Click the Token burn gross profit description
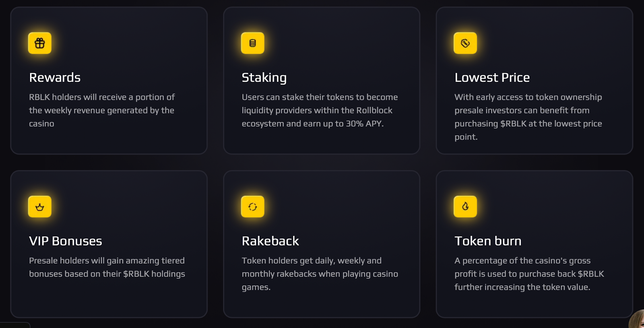 (x=529, y=274)
